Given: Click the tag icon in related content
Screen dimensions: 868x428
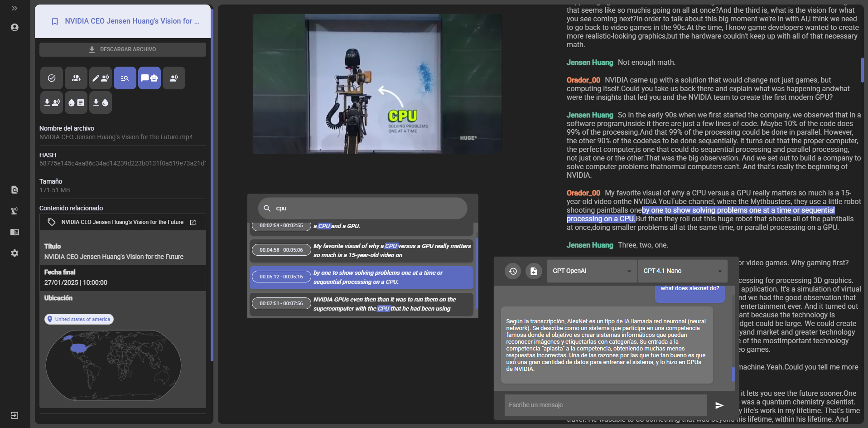Looking at the screenshot, I should click(x=52, y=222).
